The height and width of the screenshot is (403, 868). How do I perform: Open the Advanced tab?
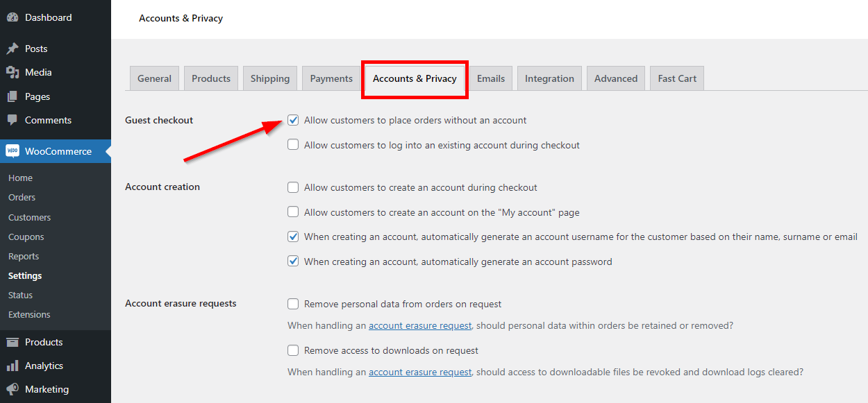[616, 78]
